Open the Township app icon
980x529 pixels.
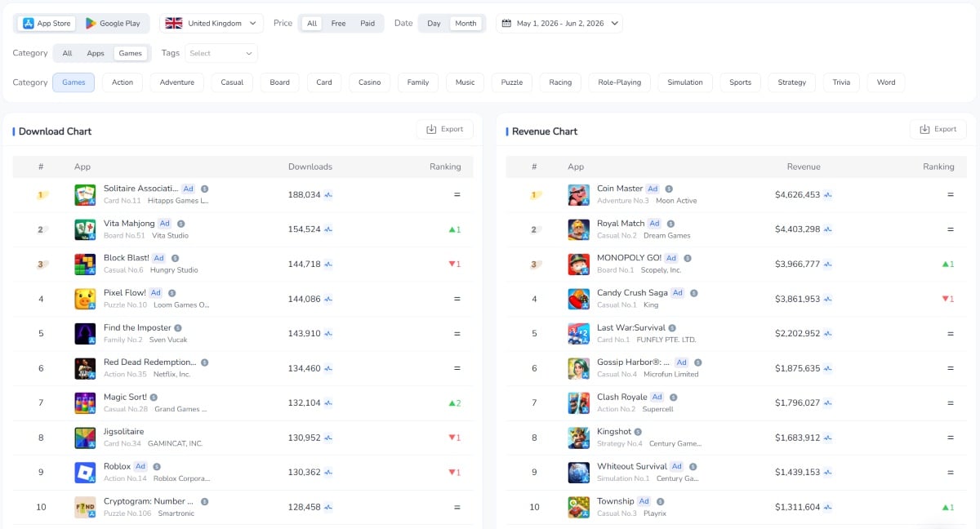coord(578,507)
